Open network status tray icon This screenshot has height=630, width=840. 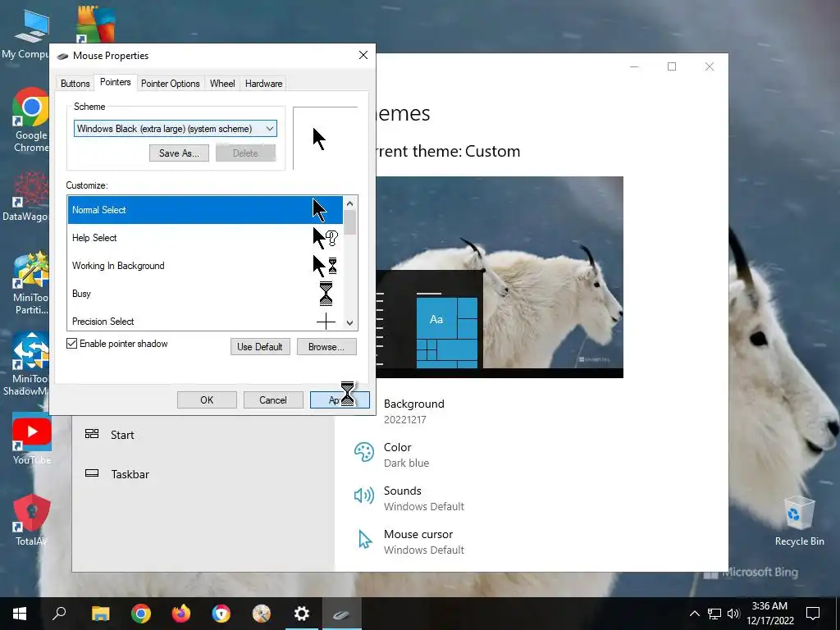(x=714, y=614)
